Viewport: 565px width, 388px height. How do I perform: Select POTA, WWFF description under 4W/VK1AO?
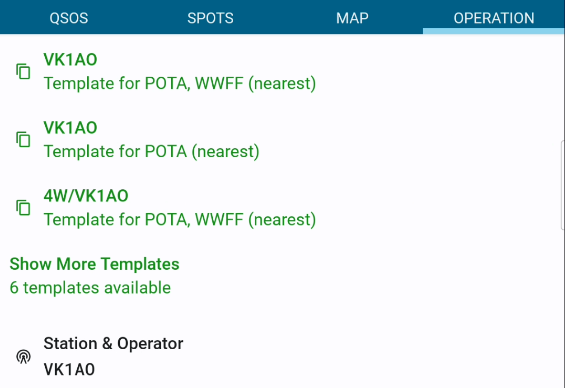[180, 219]
